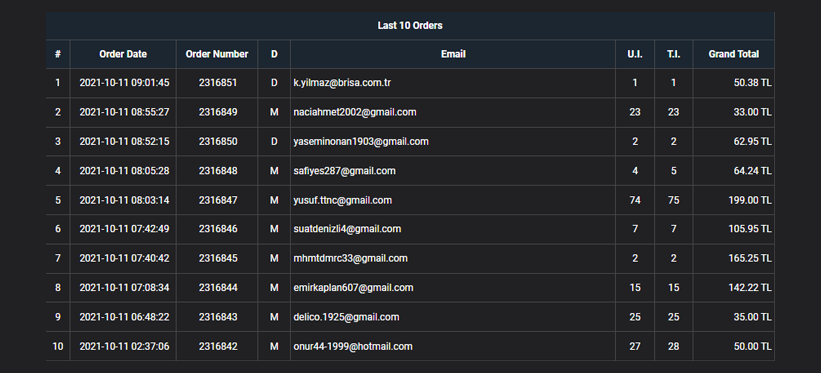Select order number 2316845

[218, 258]
